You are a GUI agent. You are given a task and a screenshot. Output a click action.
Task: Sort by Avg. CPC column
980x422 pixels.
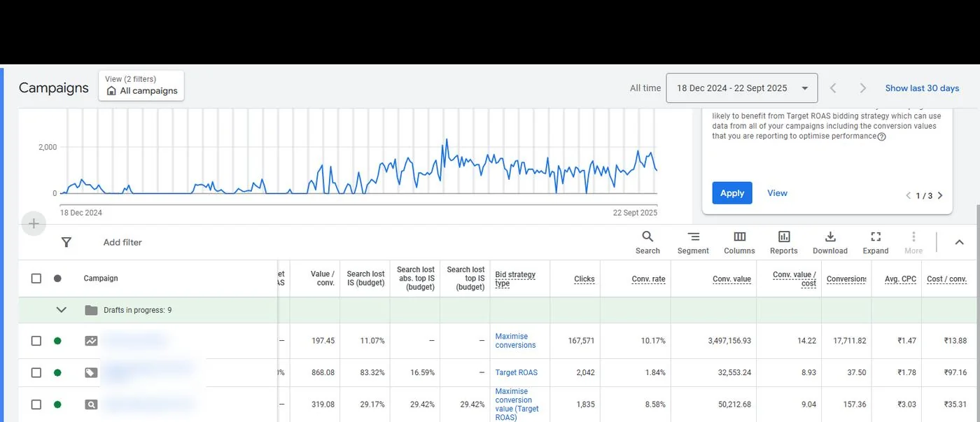pos(900,279)
